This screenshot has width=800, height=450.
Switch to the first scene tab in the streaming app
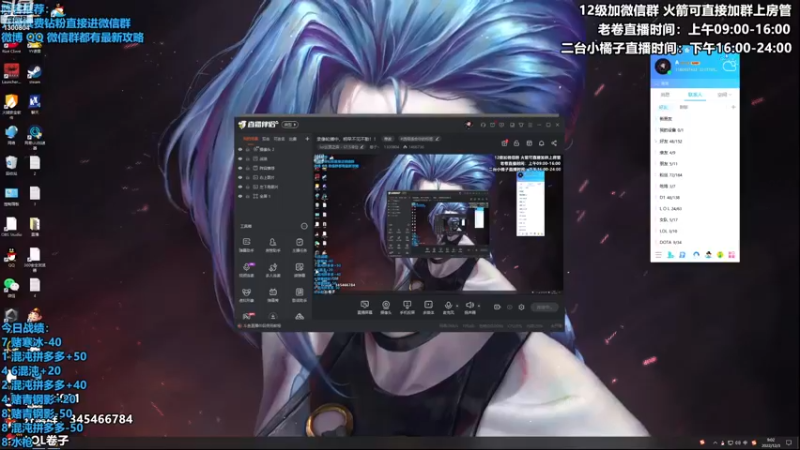point(250,139)
